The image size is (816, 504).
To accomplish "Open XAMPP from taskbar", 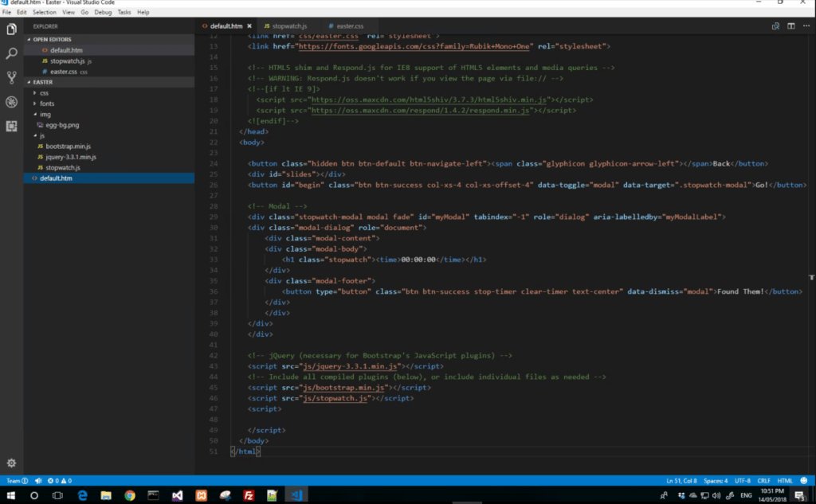I will click(x=201, y=495).
